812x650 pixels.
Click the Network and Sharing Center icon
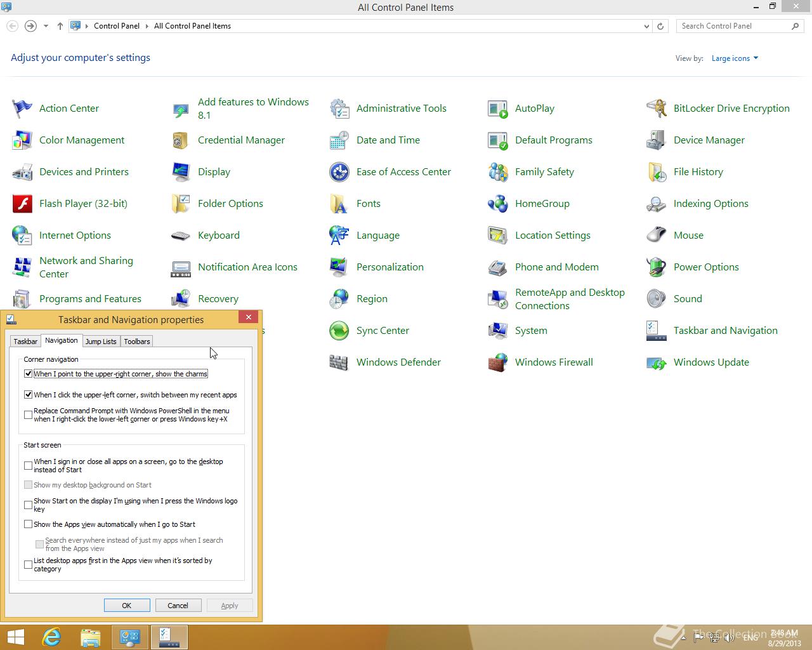(x=22, y=267)
